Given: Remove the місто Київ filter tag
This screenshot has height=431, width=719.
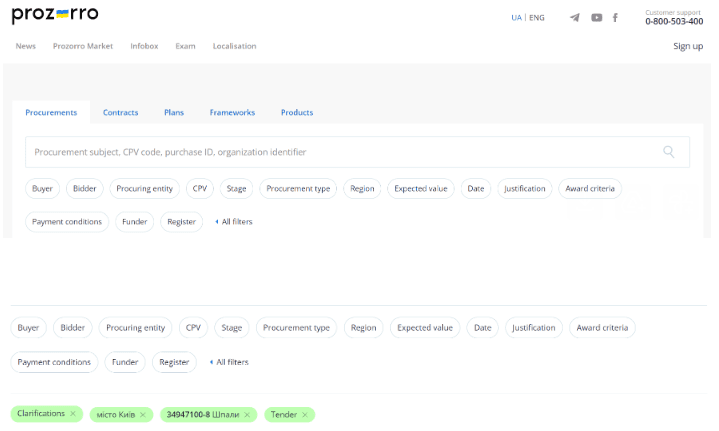Looking at the screenshot, I should click(x=143, y=415).
